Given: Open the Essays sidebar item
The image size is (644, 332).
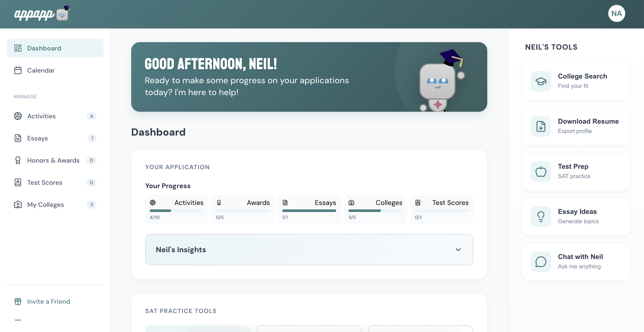Looking at the screenshot, I should [55, 138].
